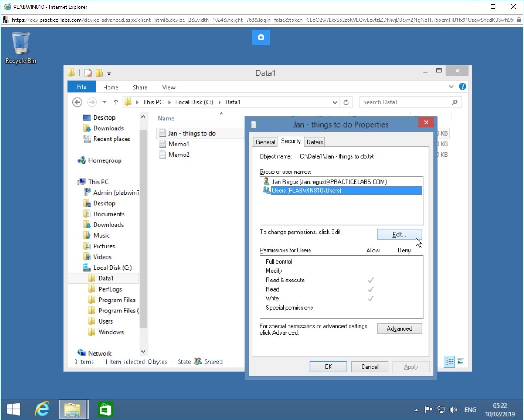
Task: Select Homegroup in the navigation pane
Action: click(104, 160)
